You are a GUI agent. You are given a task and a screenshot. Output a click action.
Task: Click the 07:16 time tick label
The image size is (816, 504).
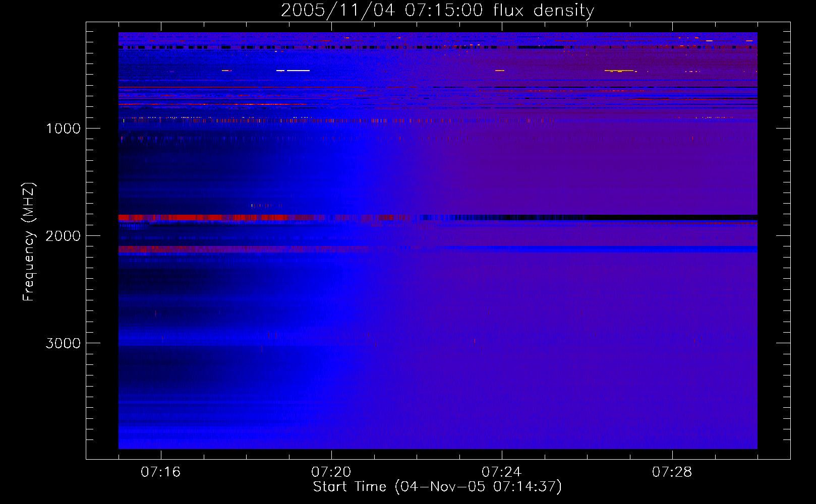[160, 472]
